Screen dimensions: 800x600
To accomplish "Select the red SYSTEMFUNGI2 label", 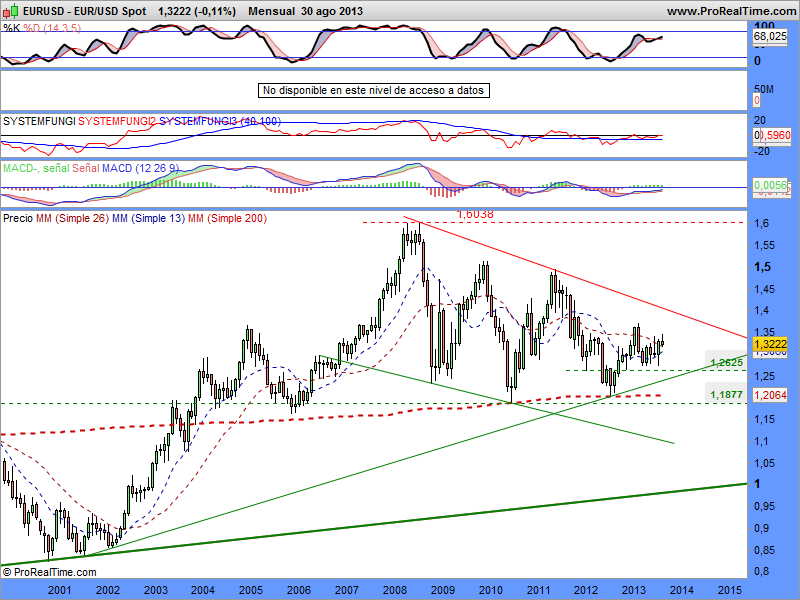I will (x=117, y=121).
